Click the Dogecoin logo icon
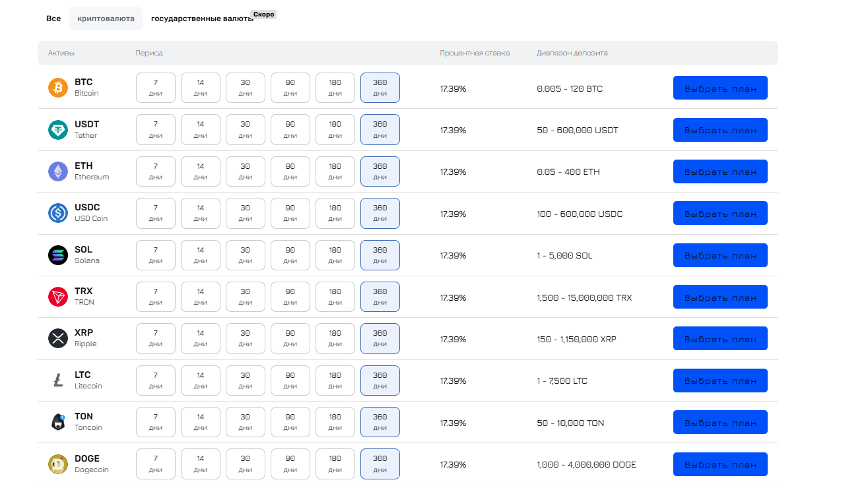Screen dimensions: 868x488 coord(58,464)
